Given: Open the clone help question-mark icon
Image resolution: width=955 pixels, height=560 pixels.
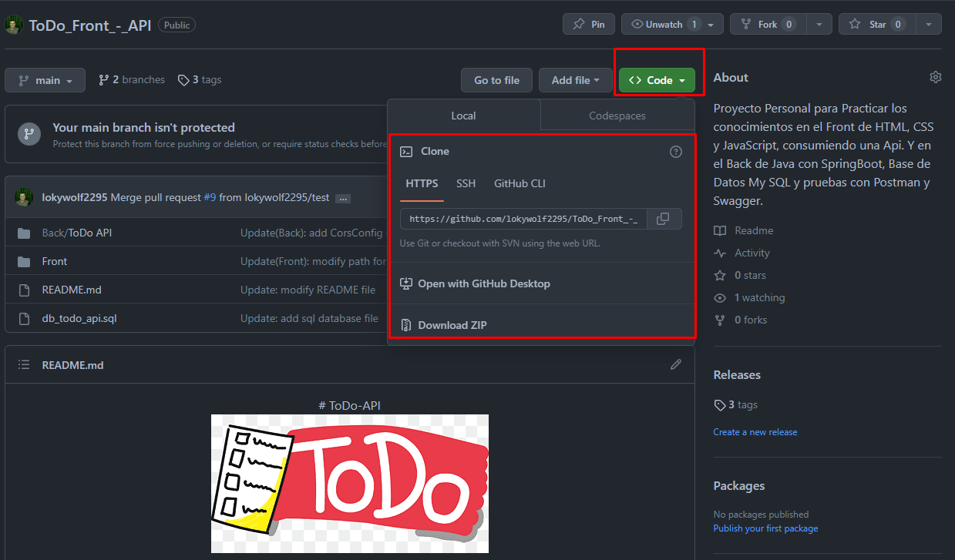Looking at the screenshot, I should 676,152.
